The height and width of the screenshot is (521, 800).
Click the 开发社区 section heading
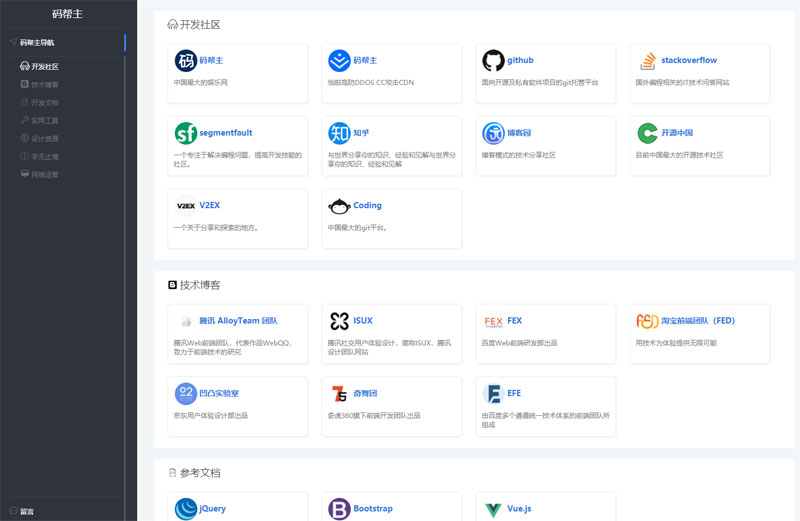[200, 24]
